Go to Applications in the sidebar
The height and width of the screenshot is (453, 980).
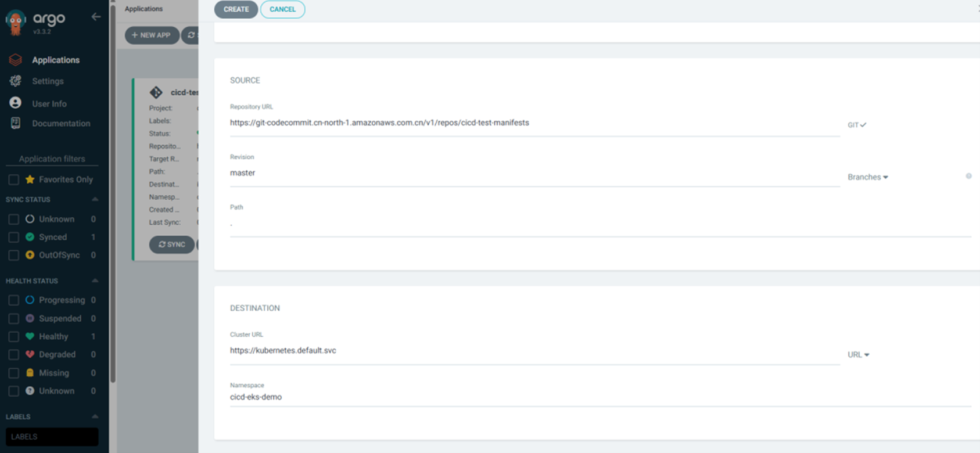[x=56, y=60]
